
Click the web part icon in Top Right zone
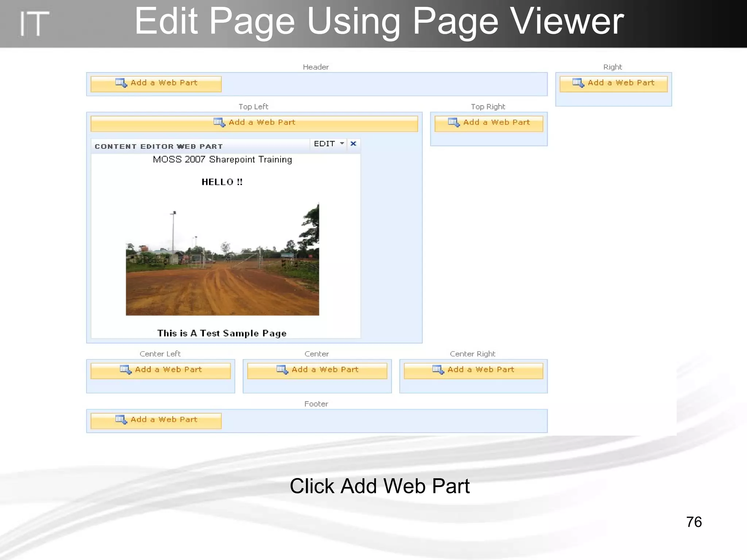point(454,122)
